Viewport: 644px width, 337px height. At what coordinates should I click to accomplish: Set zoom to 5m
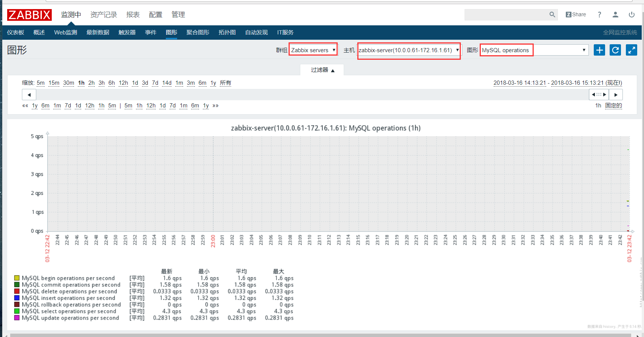pos(41,83)
